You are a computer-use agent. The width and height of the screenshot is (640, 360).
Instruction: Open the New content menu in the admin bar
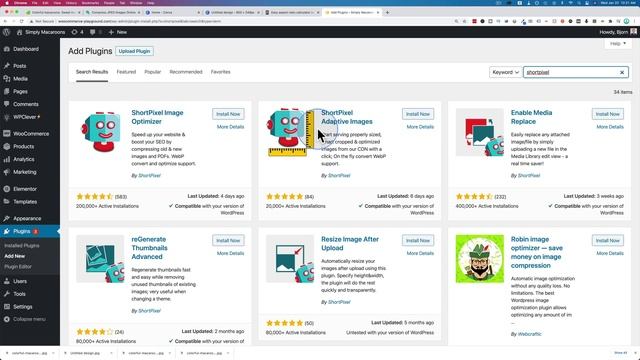pos(118,32)
